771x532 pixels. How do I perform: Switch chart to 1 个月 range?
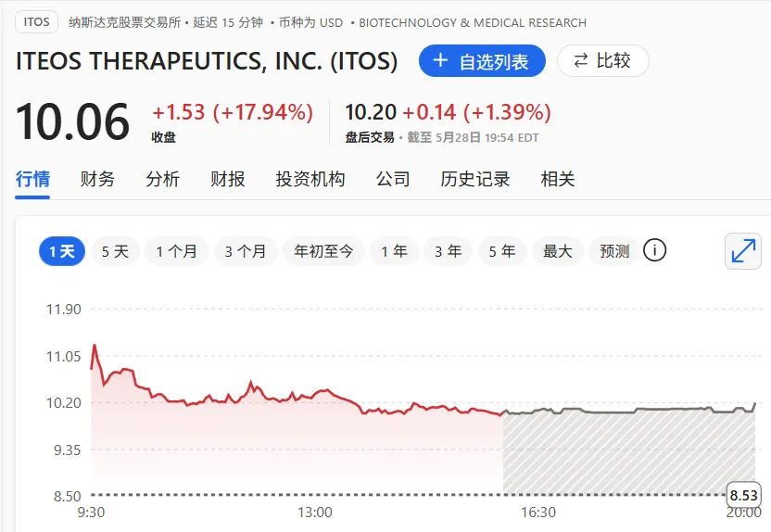click(176, 251)
